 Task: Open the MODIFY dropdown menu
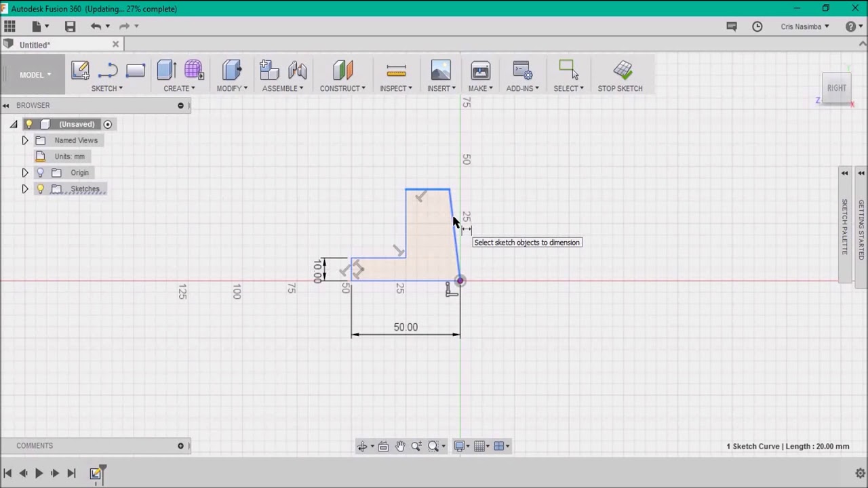232,88
